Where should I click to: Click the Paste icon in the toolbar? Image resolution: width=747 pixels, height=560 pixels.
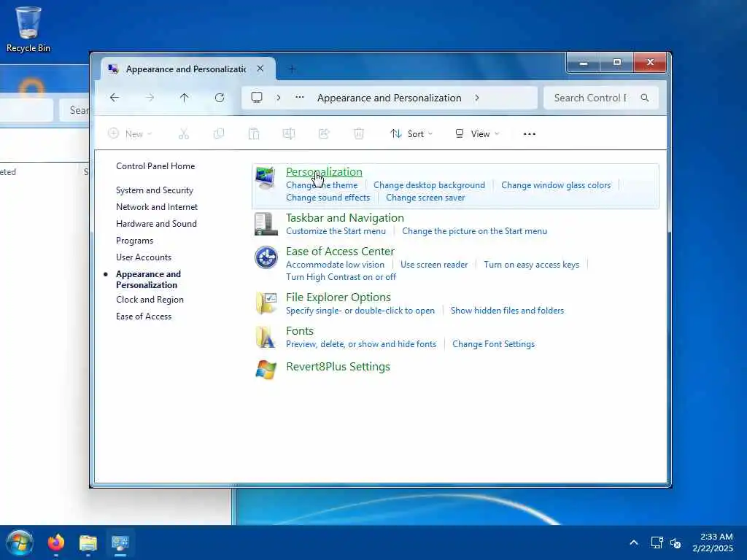click(254, 134)
